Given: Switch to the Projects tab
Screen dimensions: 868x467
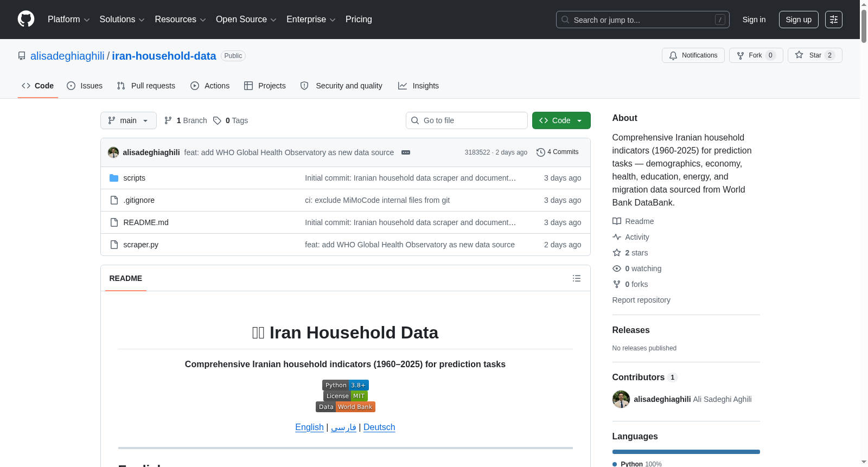Looking at the screenshot, I should (x=265, y=86).
